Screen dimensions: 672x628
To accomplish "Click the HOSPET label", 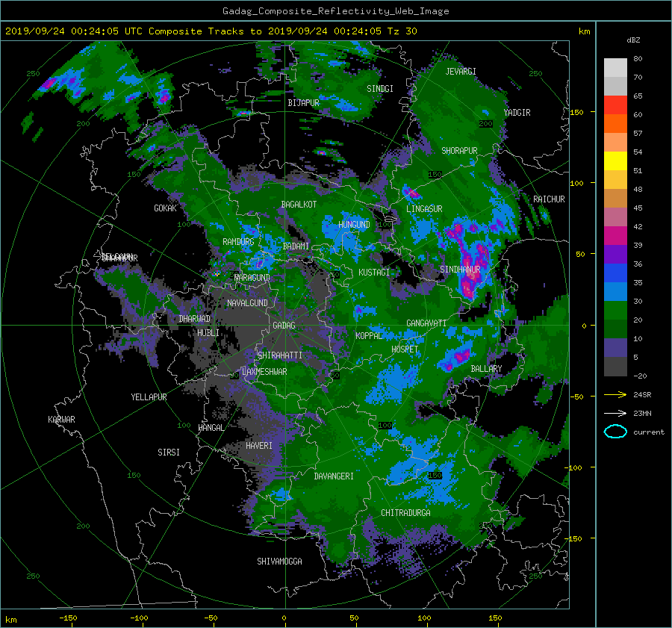I will (x=405, y=349).
